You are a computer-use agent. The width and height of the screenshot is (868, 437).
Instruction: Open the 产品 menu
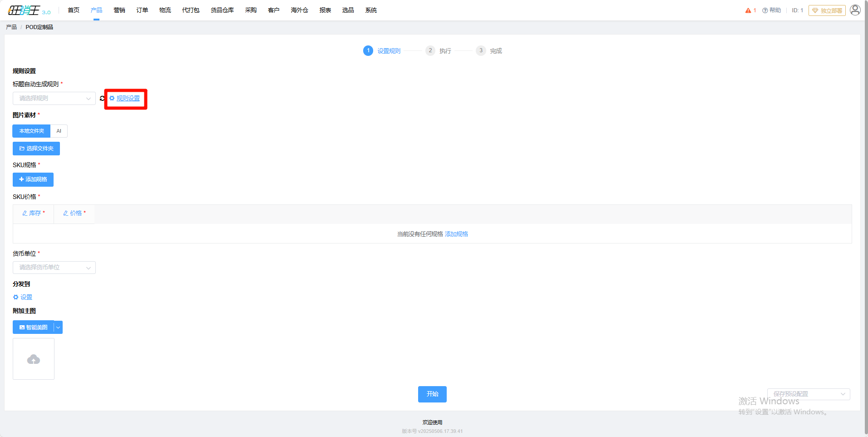pyautogui.click(x=96, y=10)
